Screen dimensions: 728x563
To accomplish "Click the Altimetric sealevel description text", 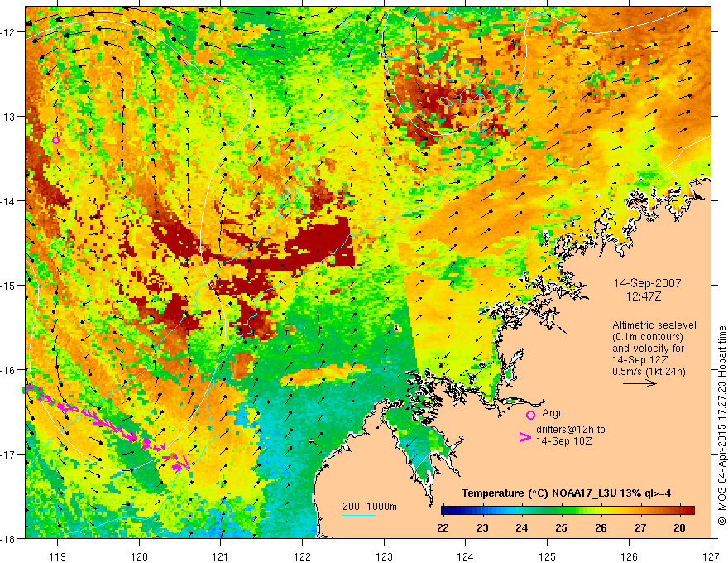I will point(654,348).
